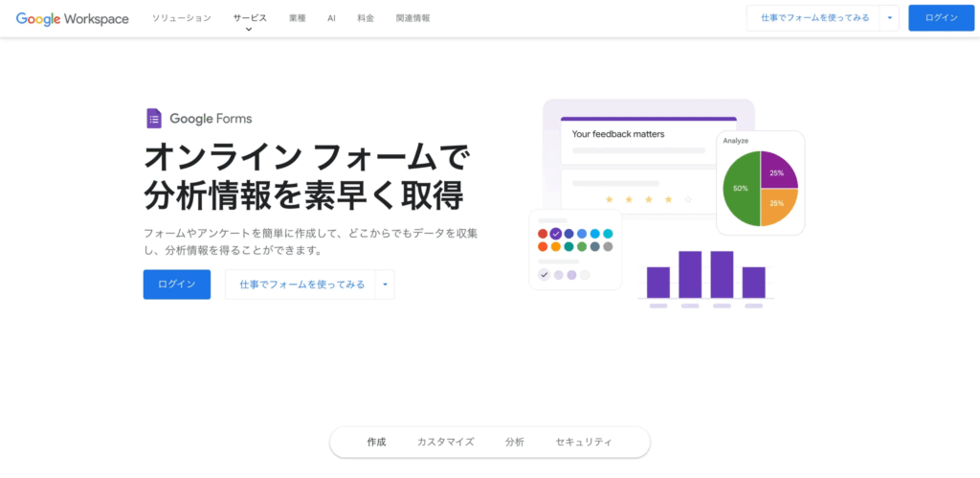Click the green 50% pie chart slice
Viewport: 980px width, 478px height.
pyautogui.click(x=741, y=189)
